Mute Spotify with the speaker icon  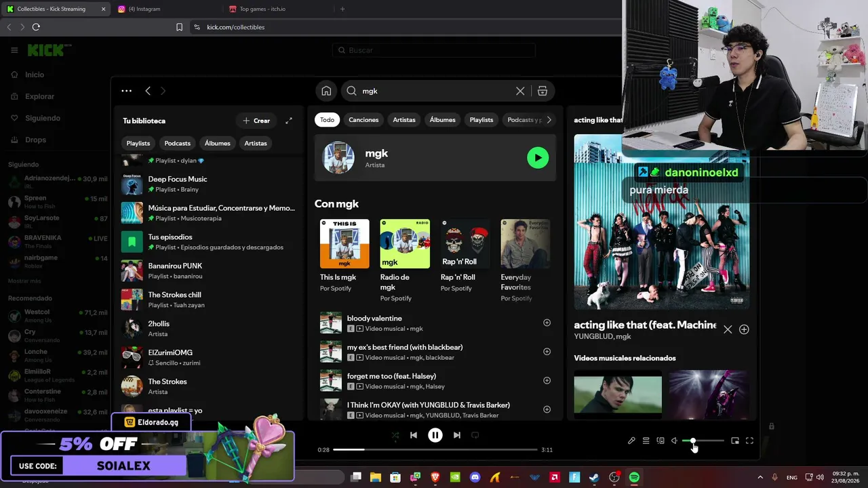(675, 441)
